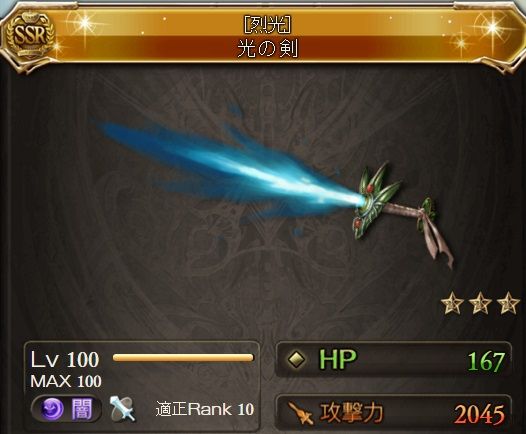Click the HP diamond icon

click(297, 360)
